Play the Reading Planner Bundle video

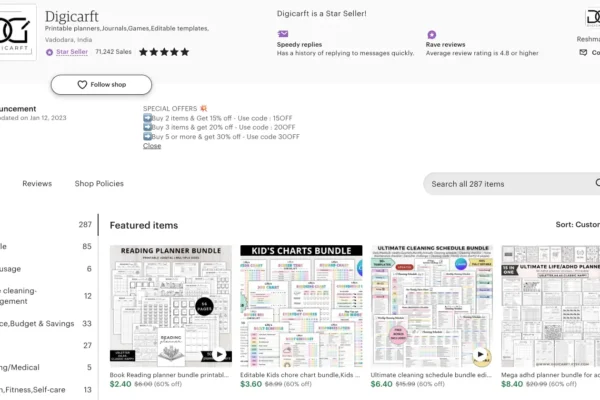tap(219, 354)
